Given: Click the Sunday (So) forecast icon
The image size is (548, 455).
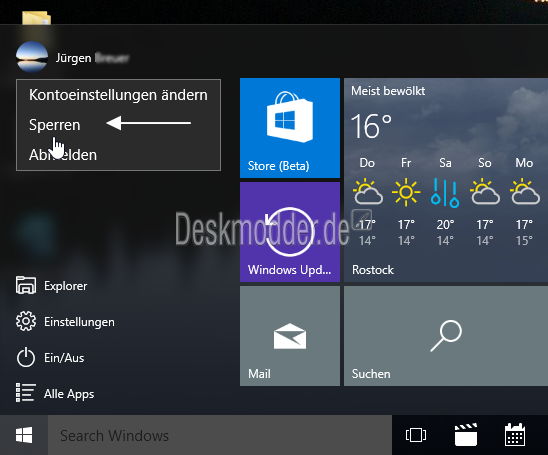Looking at the screenshot, I should 485,192.
